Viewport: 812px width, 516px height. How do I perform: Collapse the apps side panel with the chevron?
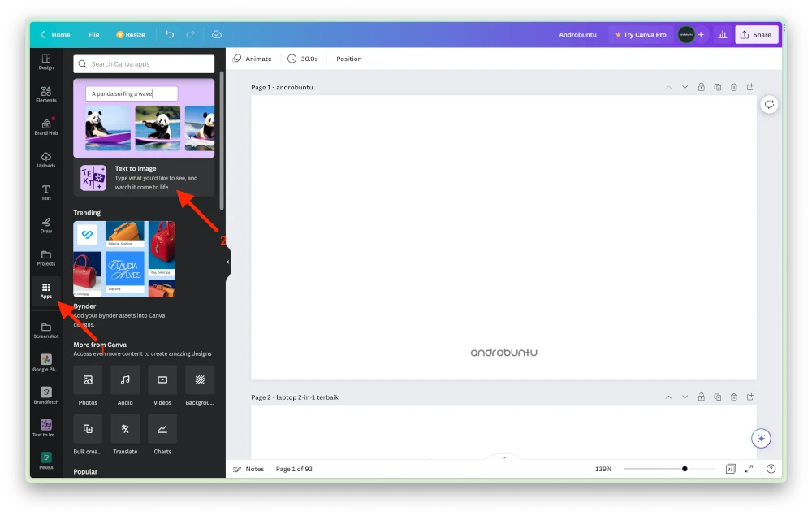(x=227, y=262)
